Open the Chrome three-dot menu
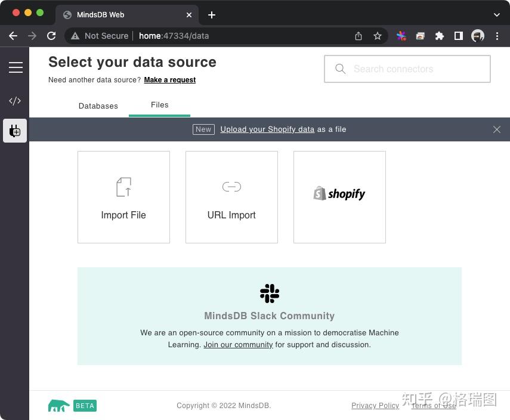This screenshot has width=510, height=420. (x=497, y=36)
